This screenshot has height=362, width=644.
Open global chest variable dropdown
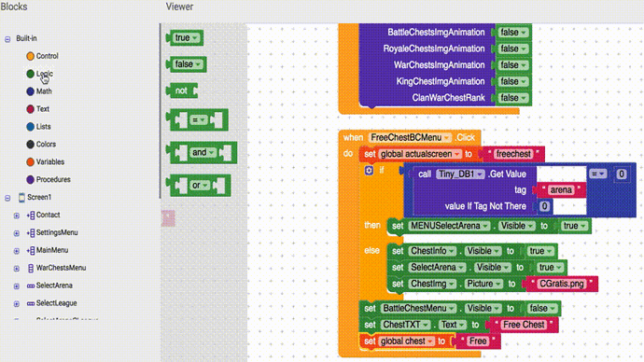[406, 341]
